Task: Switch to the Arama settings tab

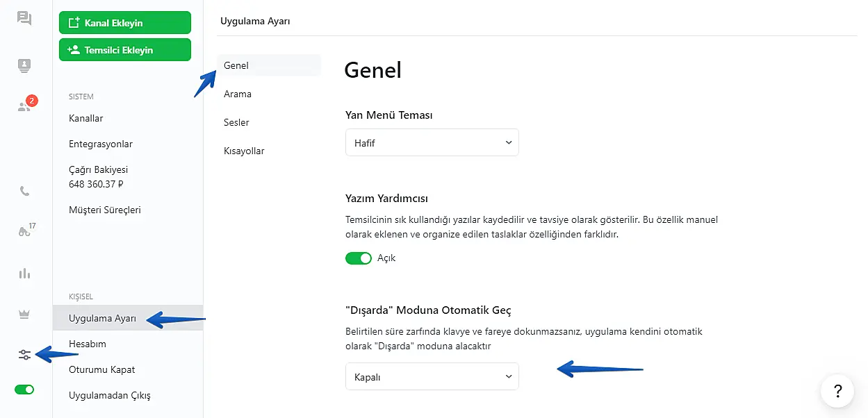Action: click(238, 94)
